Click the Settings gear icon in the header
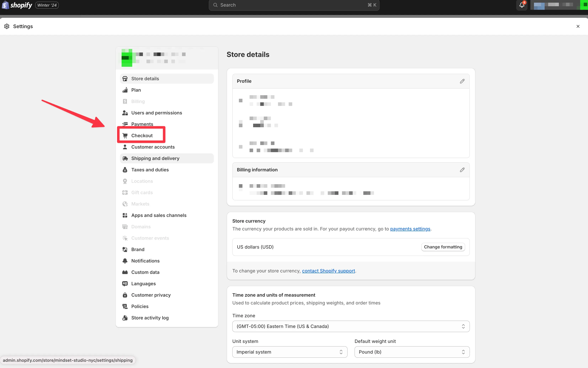 7,26
